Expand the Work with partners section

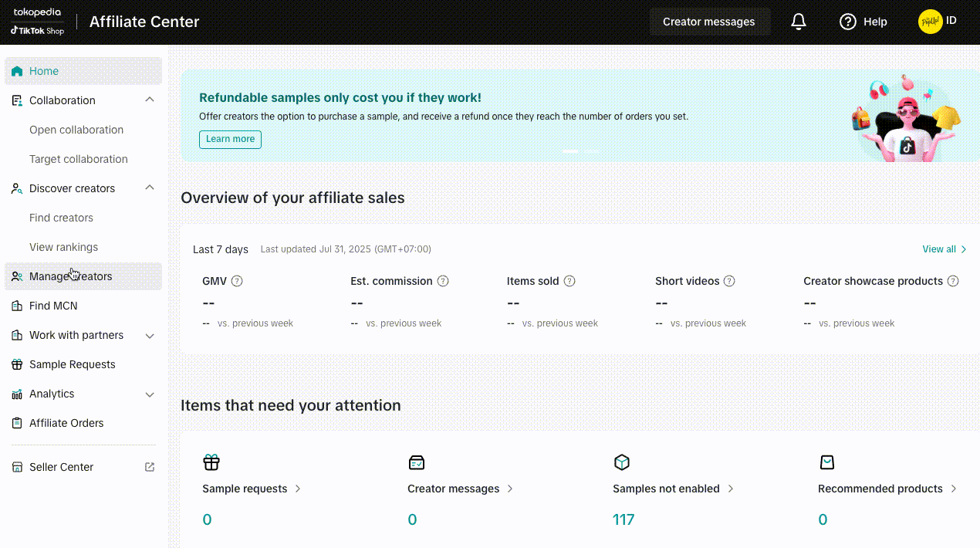click(150, 336)
